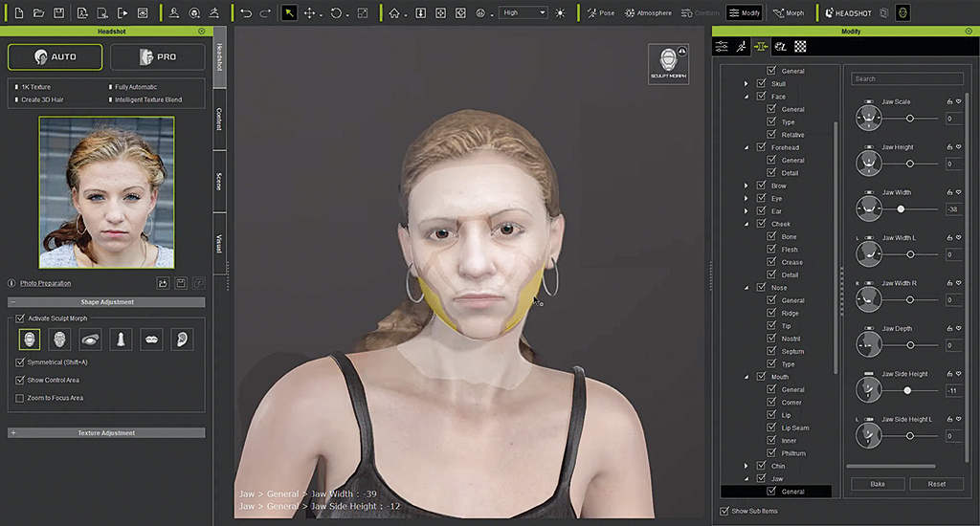The image size is (980, 526).
Task: Open the Photo Preparation link
Action: pyautogui.click(x=45, y=283)
